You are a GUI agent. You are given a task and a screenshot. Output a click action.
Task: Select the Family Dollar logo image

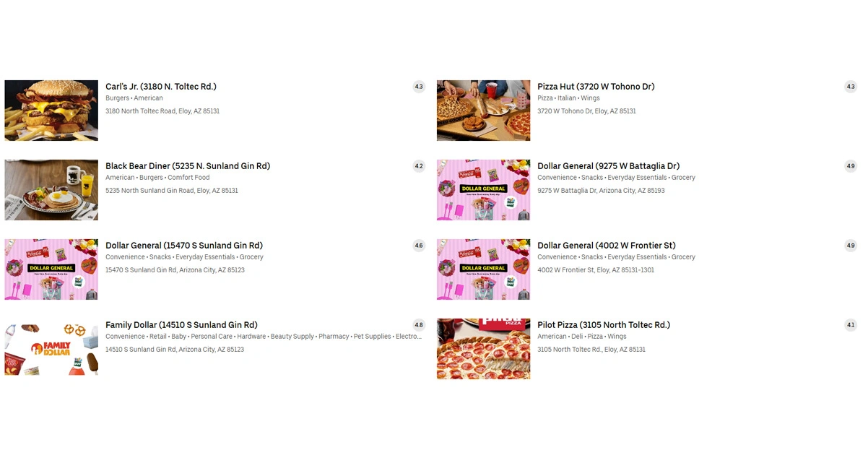point(51,349)
